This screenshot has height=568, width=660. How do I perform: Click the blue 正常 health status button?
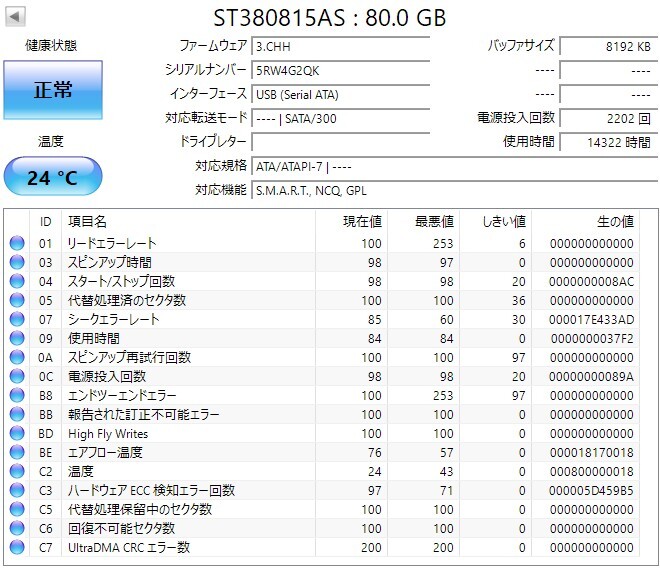[53, 90]
